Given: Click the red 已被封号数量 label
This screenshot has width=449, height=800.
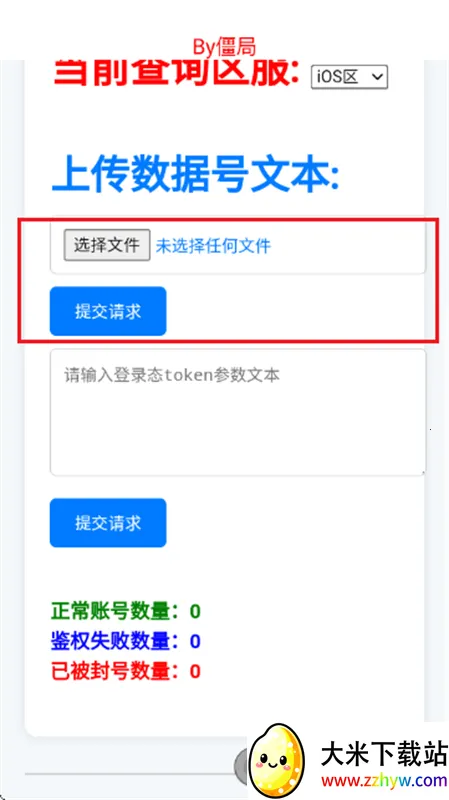Looking at the screenshot, I should click(x=115, y=671).
